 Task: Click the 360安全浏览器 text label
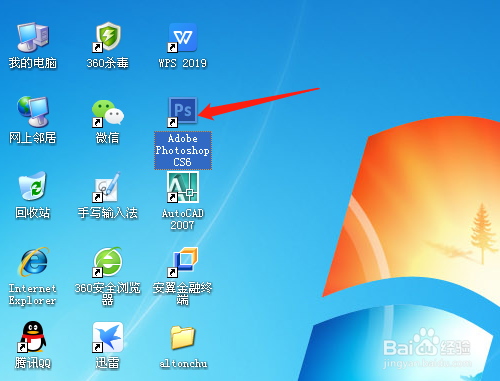[x=107, y=294]
